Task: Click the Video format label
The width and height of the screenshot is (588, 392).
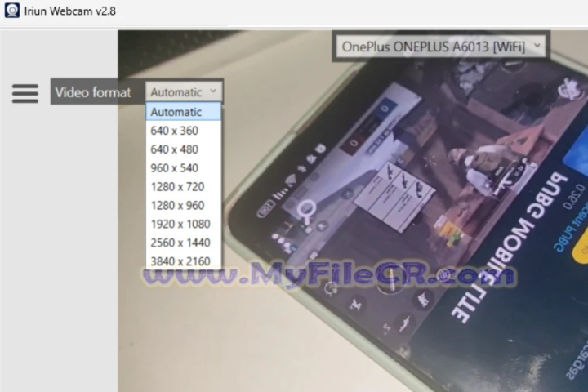Action: tap(93, 92)
